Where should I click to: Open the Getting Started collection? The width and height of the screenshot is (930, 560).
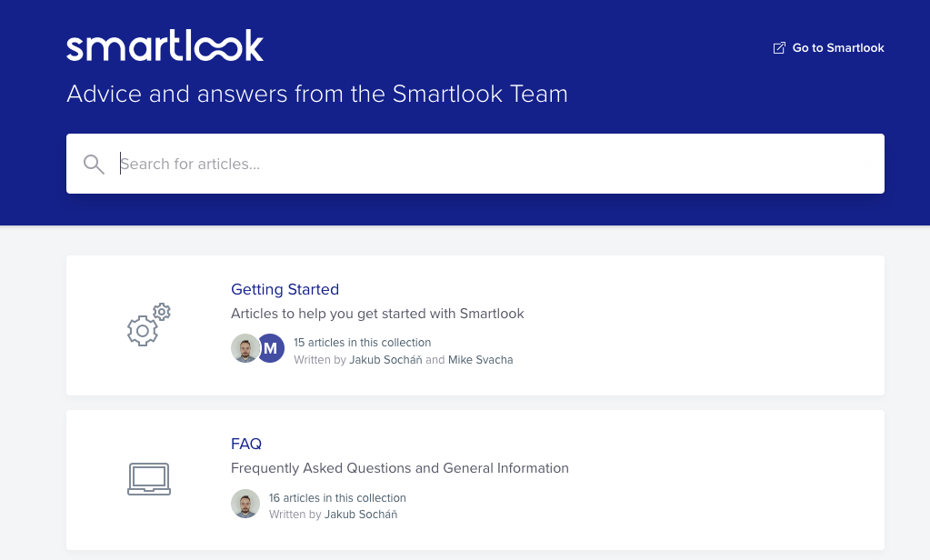tap(285, 289)
